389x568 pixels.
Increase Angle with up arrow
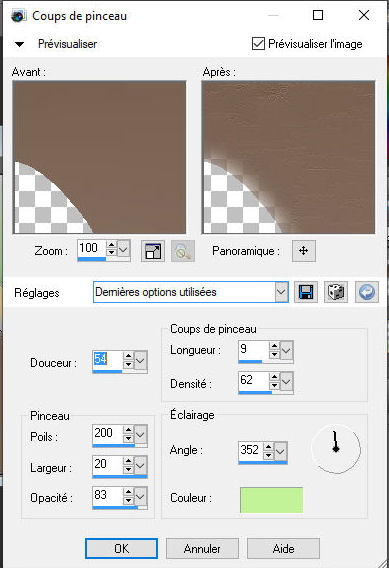pyautogui.click(x=268, y=447)
